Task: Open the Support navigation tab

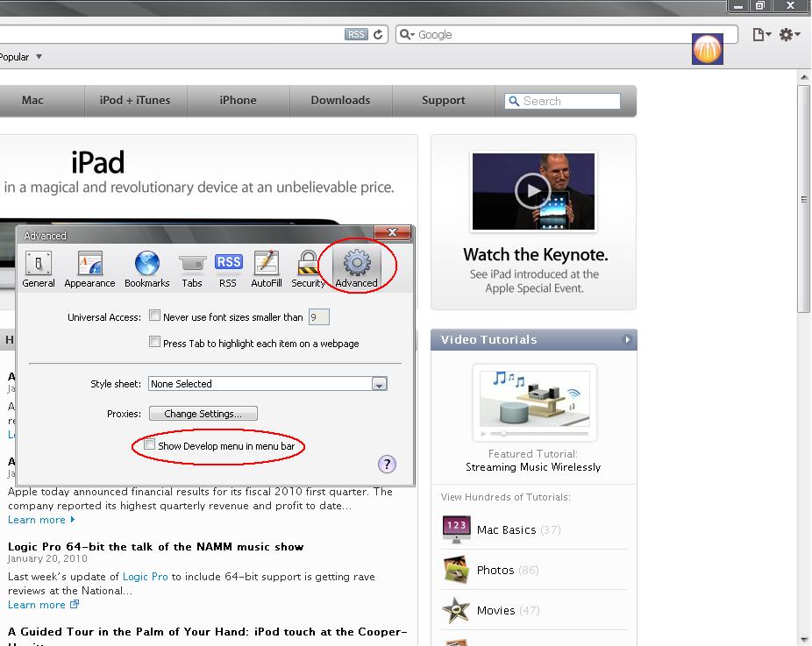Action: [443, 100]
